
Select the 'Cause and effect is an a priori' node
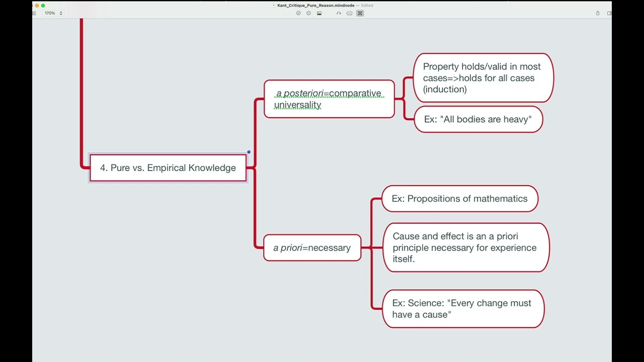[466, 247]
